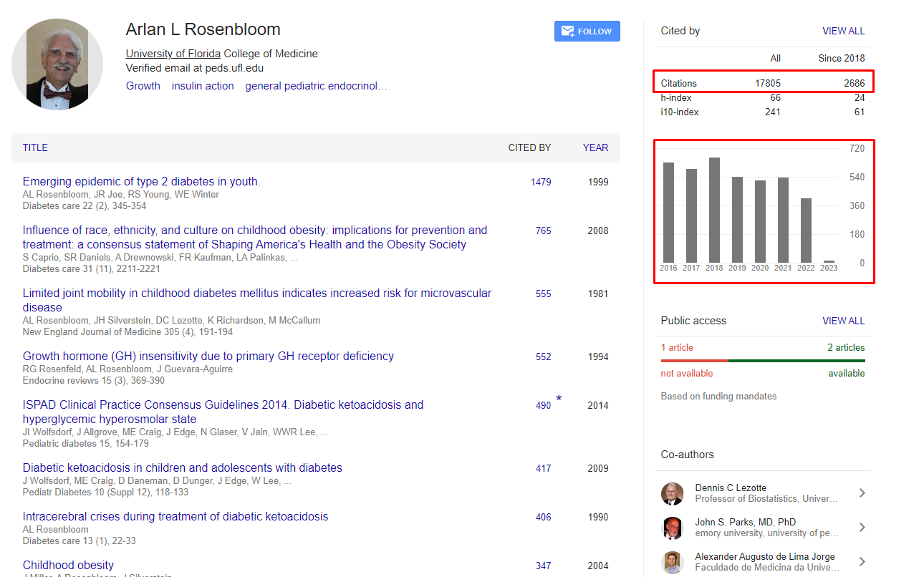Click Alexander Augusto de Lima Jorge's photo
924x577 pixels.
pyautogui.click(x=672, y=562)
